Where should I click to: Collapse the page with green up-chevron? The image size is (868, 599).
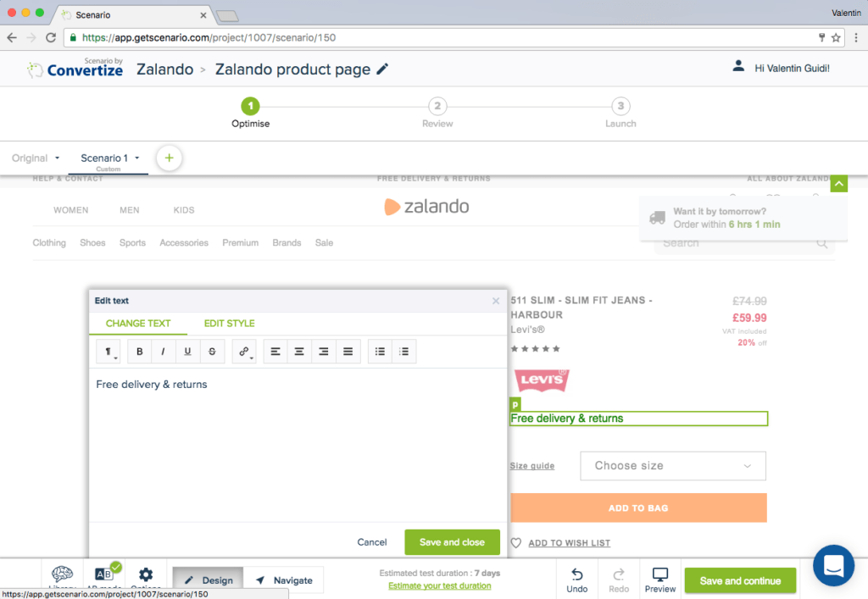pyautogui.click(x=838, y=184)
